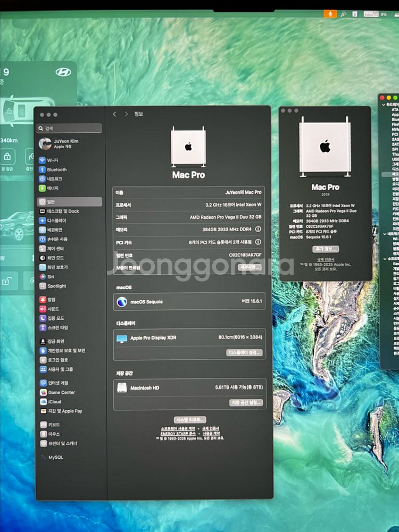Select 에너지 in the settings sidebar
The width and height of the screenshot is (399, 532).
click(70, 188)
